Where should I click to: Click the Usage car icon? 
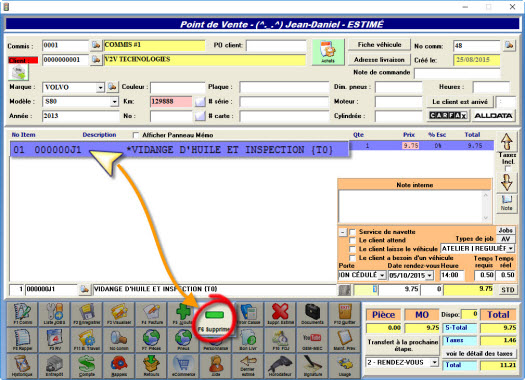(344, 366)
